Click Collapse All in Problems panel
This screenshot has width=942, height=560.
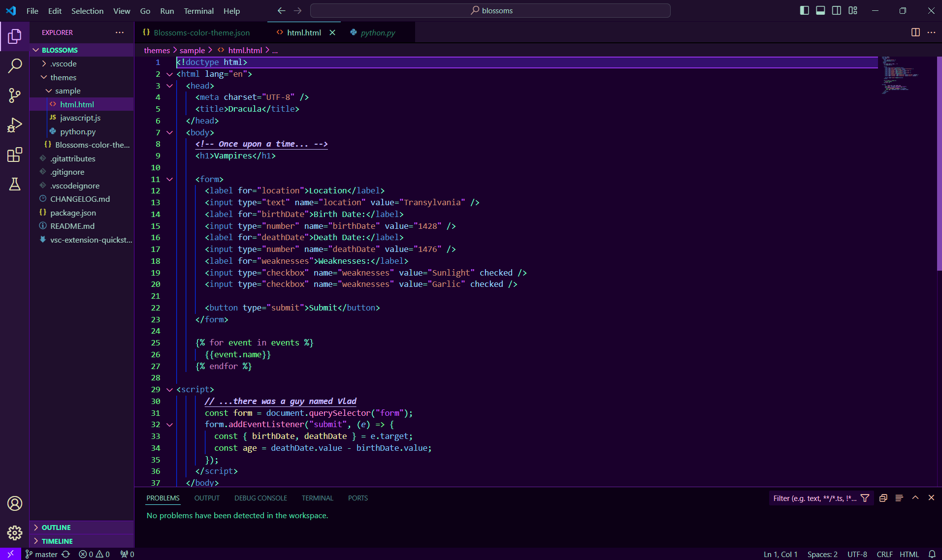pyautogui.click(x=883, y=498)
